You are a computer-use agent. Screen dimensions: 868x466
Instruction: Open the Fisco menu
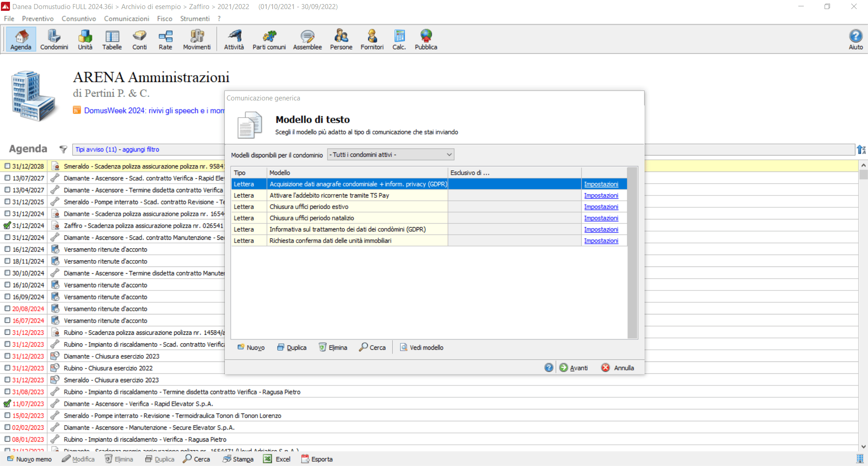click(x=164, y=19)
